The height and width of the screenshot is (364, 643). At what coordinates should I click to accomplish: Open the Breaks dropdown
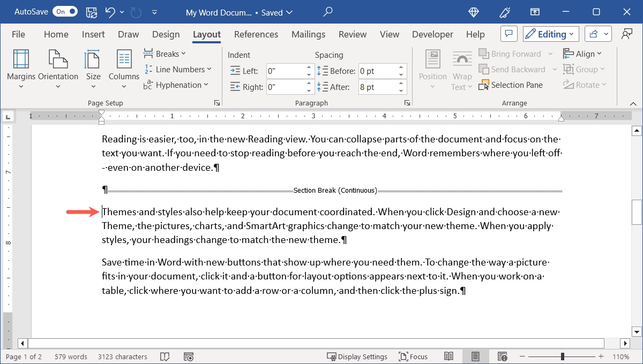coord(165,53)
